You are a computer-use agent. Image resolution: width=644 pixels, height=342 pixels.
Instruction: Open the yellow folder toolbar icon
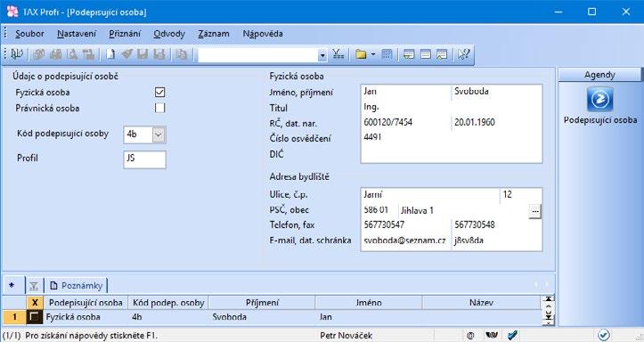tap(361, 54)
